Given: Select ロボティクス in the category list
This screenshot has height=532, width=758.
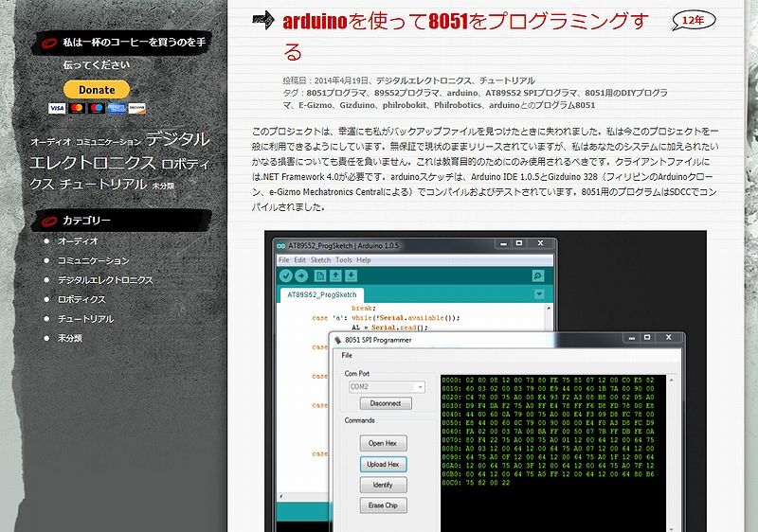Looking at the screenshot, I should (x=81, y=299).
